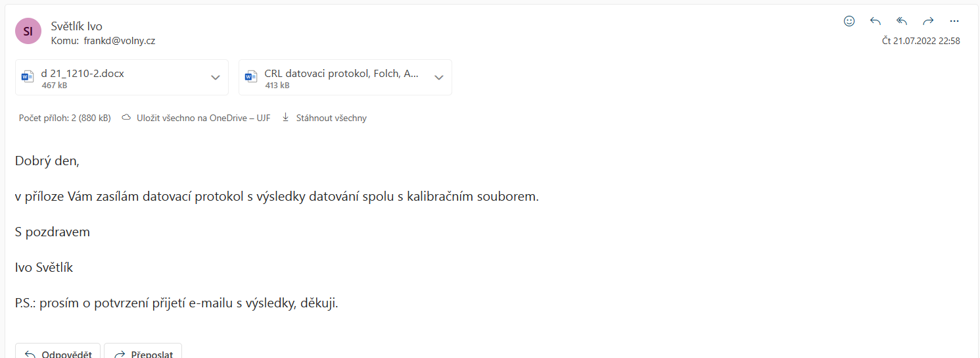Screen dimensions: 980x358
Task: Click the Odpovědět button at bottom
Action: (x=58, y=351)
